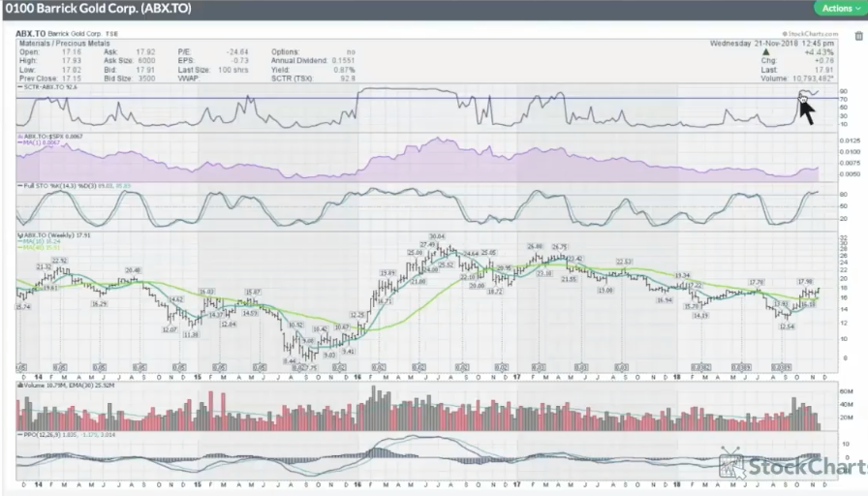868x496 pixels.
Task: Select the P/E value -24.64
Action: click(x=237, y=52)
